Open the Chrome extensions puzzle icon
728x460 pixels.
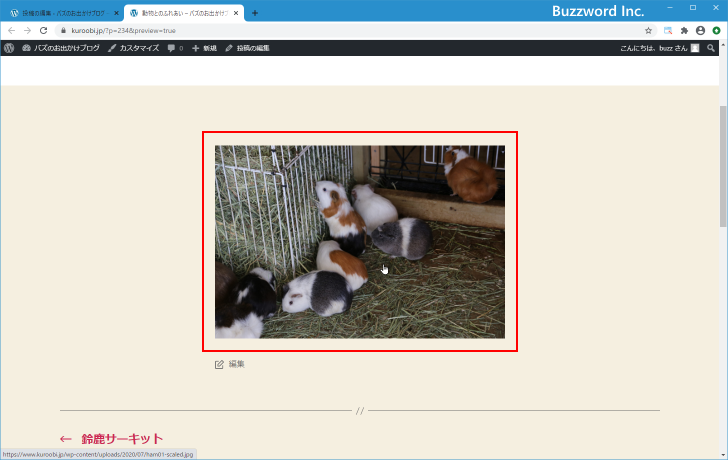684,31
